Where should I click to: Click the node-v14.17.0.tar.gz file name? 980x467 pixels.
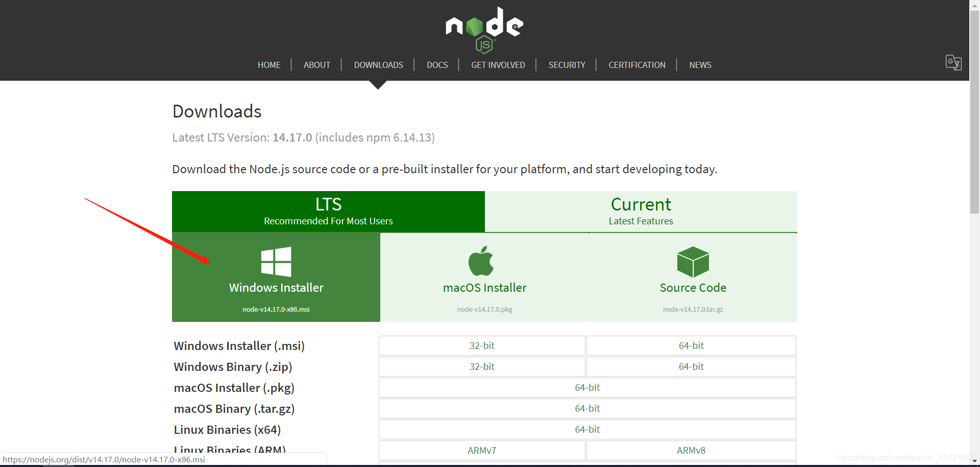[x=693, y=309]
